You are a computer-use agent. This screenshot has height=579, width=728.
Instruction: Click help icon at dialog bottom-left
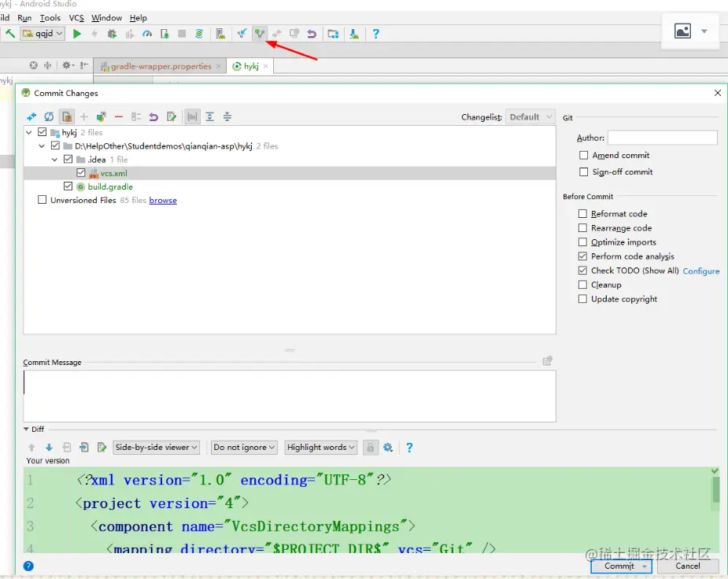coord(28,566)
